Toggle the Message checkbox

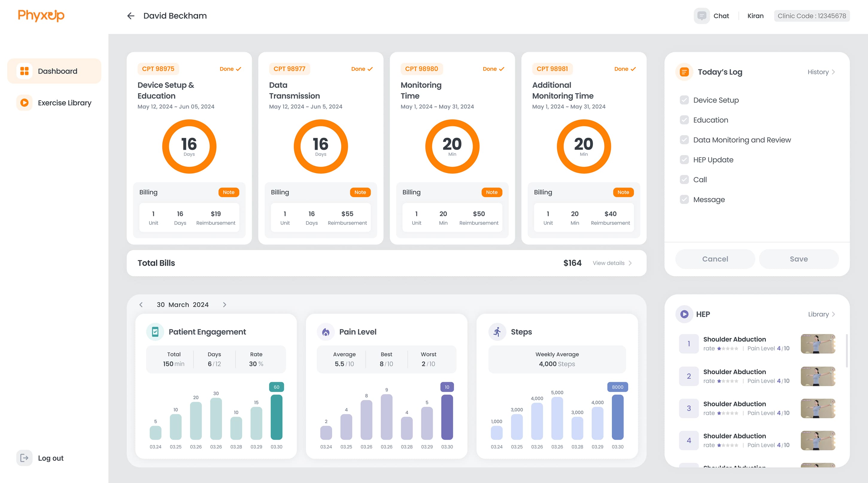(684, 199)
